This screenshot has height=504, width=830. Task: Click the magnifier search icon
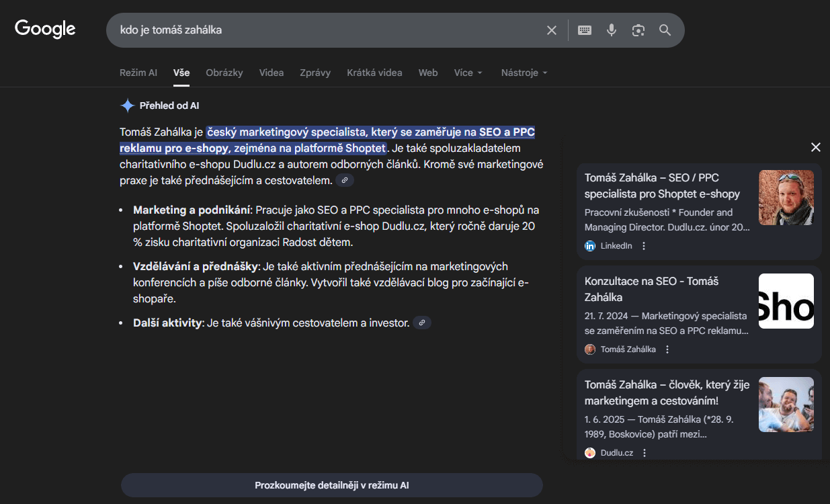pyautogui.click(x=665, y=30)
